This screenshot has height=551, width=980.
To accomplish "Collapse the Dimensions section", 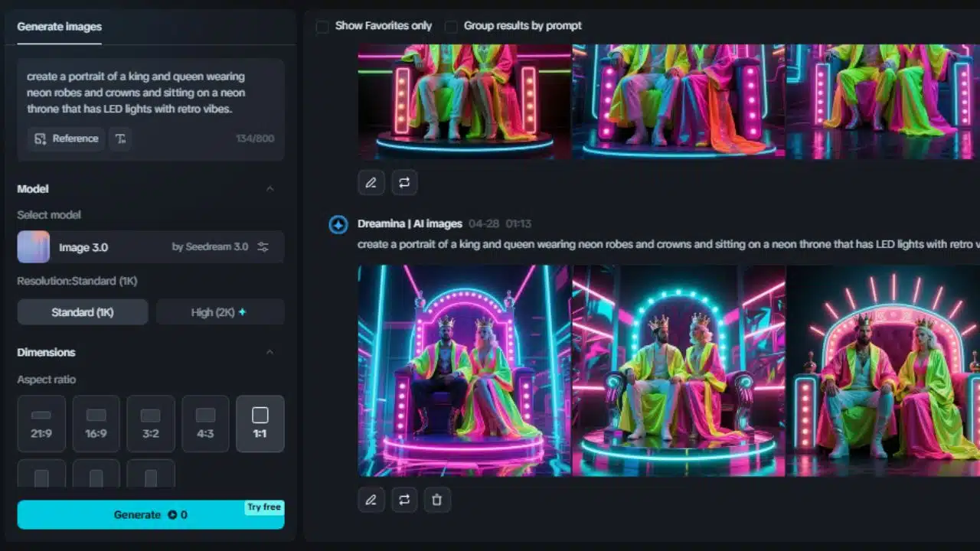I will coord(269,352).
